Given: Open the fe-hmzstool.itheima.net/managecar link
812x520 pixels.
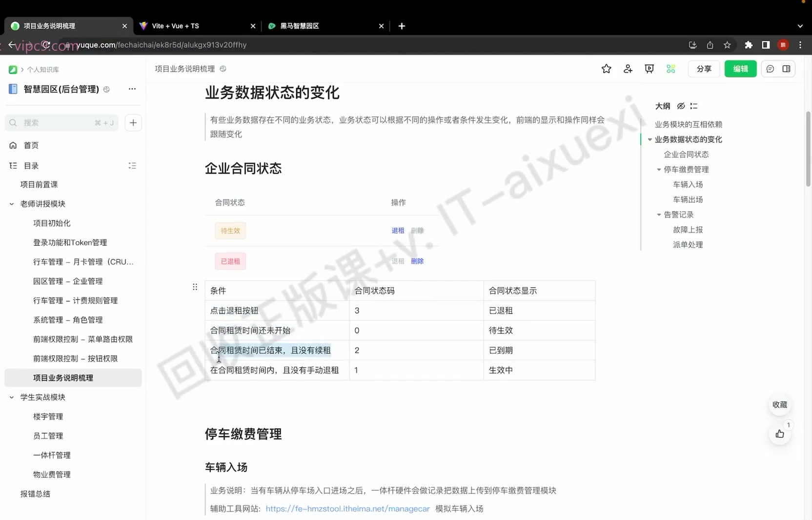Looking at the screenshot, I should pos(347,509).
